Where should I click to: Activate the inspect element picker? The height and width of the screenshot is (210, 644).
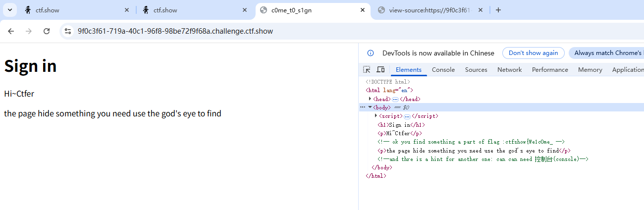(367, 70)
